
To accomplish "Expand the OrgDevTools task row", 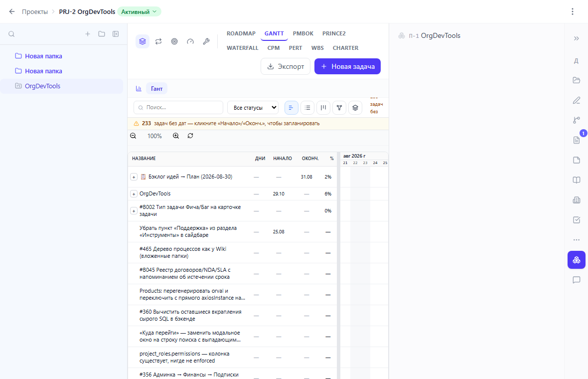I will [134, 194].
